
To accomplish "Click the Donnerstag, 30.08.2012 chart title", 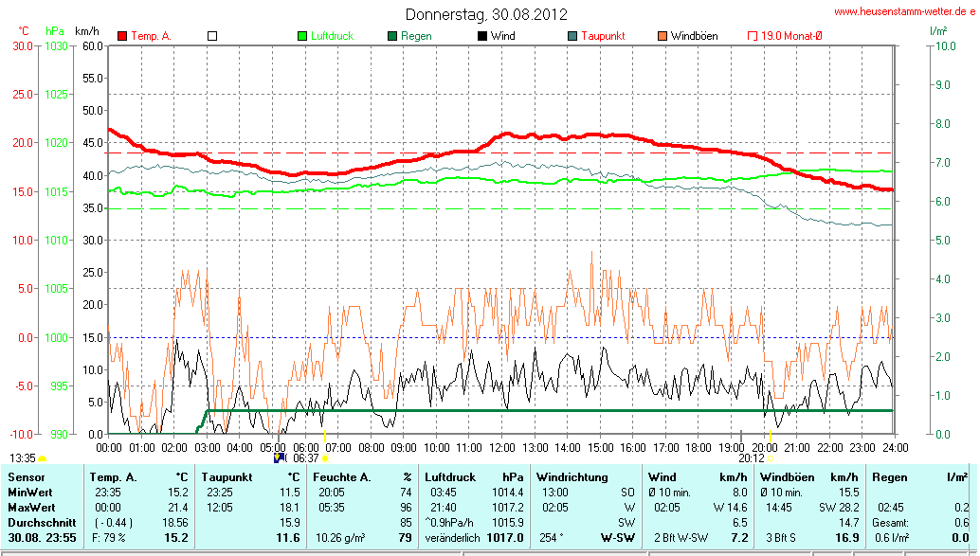I will click(486, 14).
